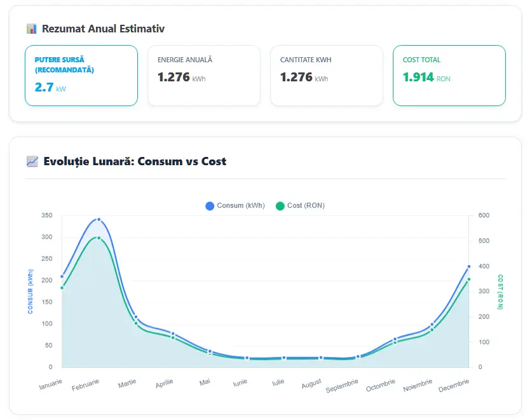The image size is (532, 420).
Task: Click the Noiembrie consumption data point
Action: click(x=432, y=325)
